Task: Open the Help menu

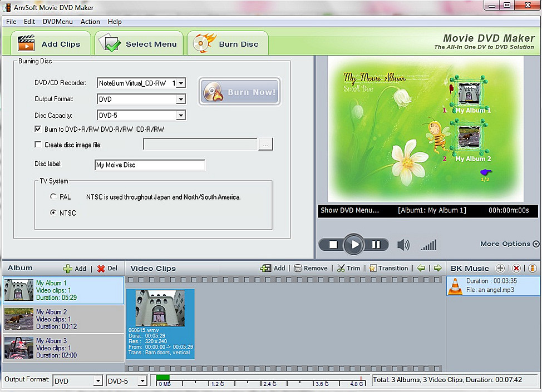Action: 115,22
